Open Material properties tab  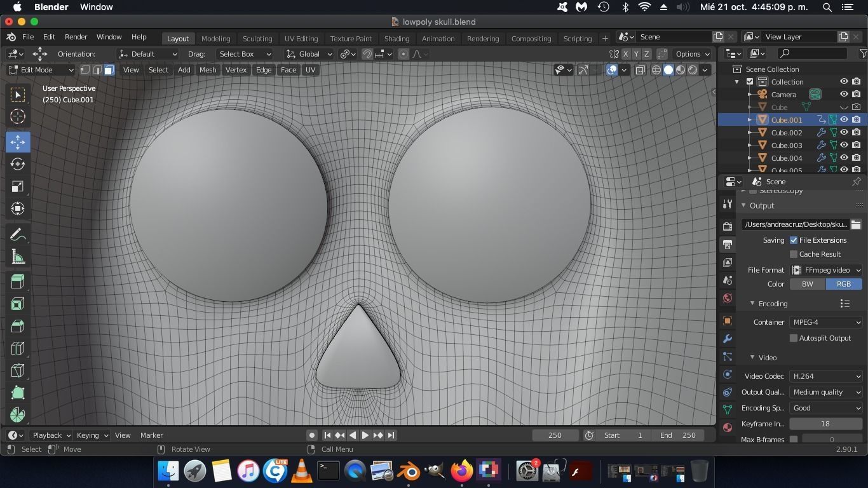tap(728, 428)
